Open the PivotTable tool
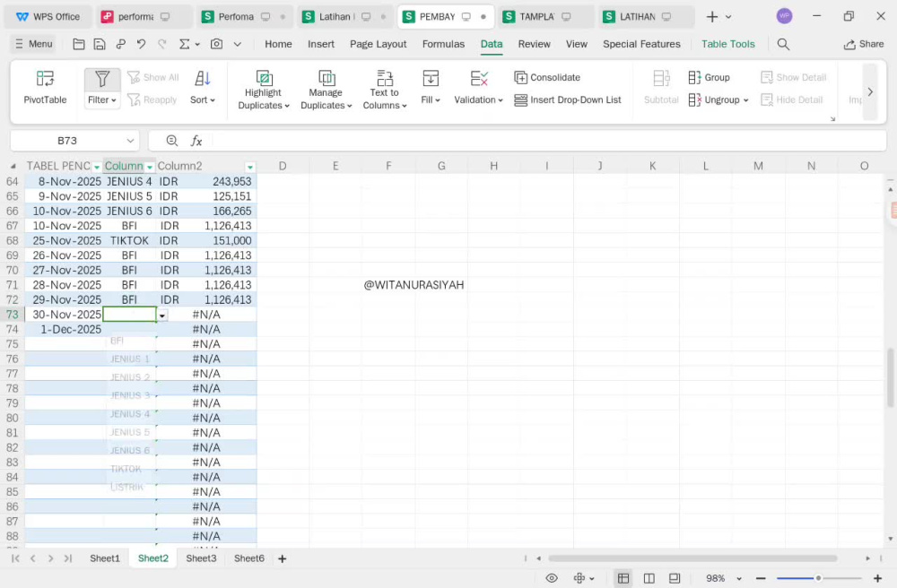 point(45,88)
